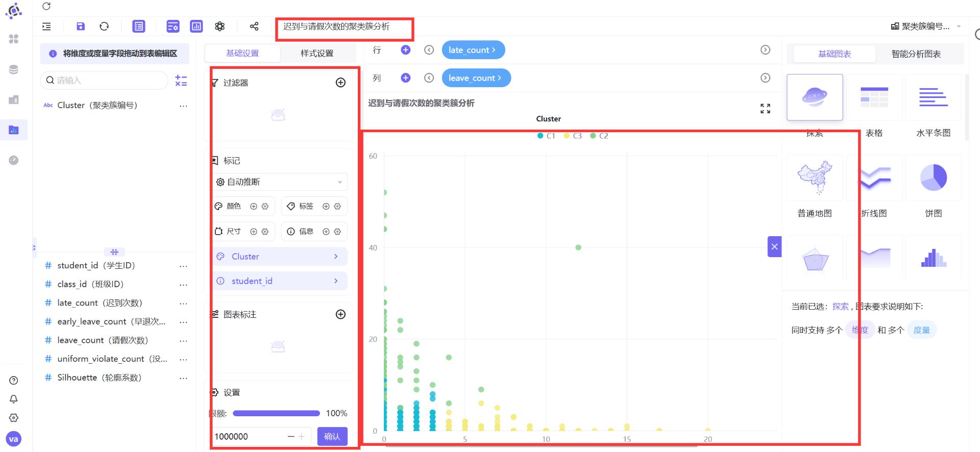Viewport: 980px width, 452px height.
Task: Open more options for Cluster field
Action: tap(183, 106)
